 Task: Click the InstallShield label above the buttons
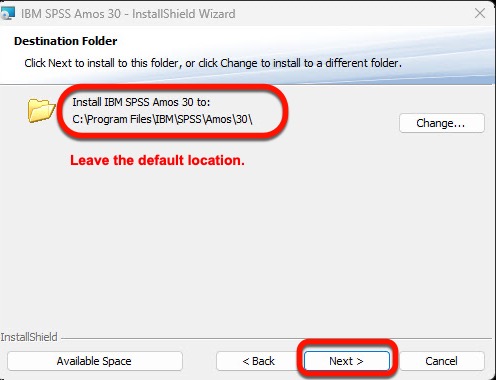pyautogui.click(x=29, y=337)
